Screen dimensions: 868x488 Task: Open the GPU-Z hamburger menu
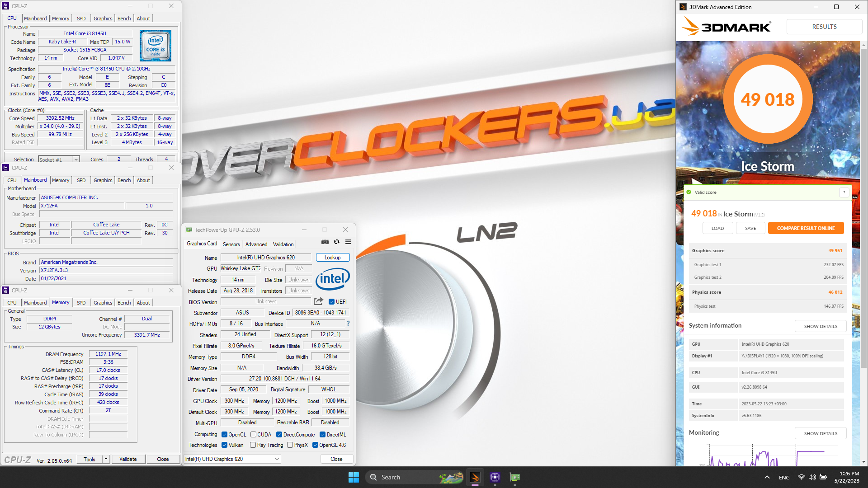348,242
